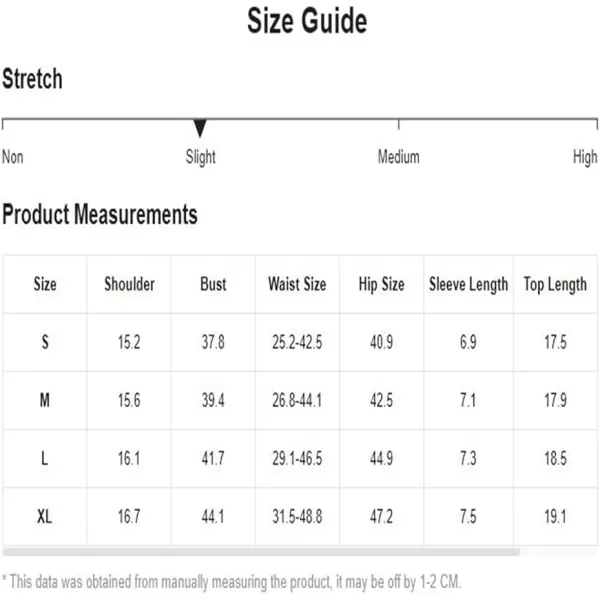Viewport: 600px width, 600px height.
Task: Click the horizontal scrollbar below the table
Action: click(x=261, y=552)
